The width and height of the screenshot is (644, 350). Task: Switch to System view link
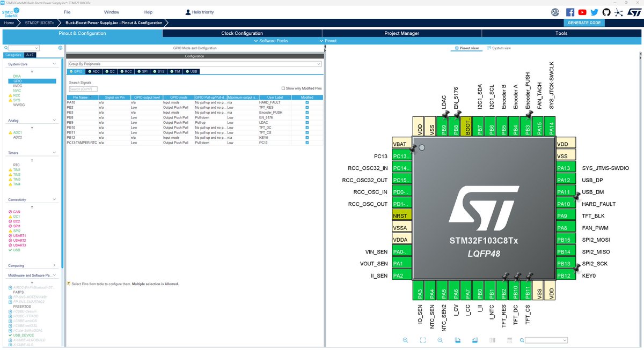tap(499, 48)
